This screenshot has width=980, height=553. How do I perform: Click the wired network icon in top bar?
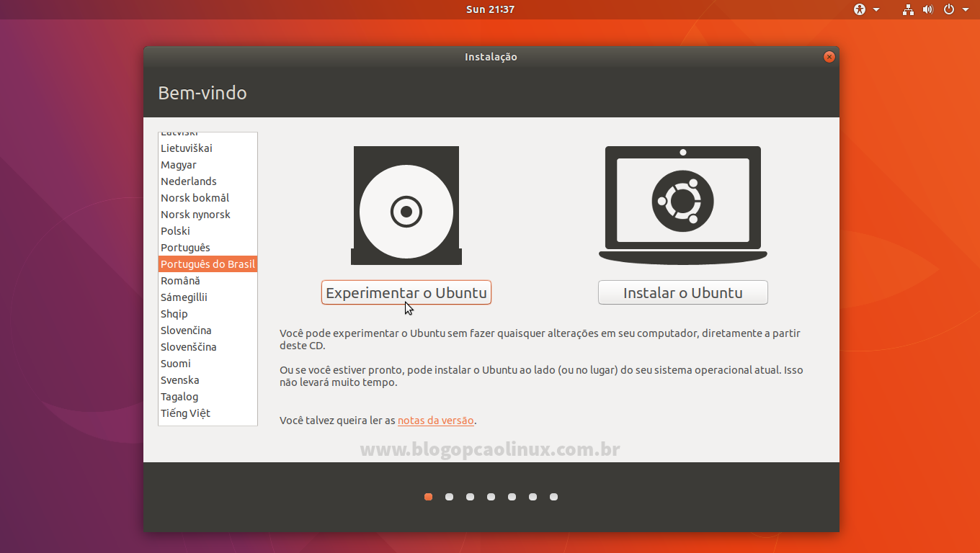[907, 9]
